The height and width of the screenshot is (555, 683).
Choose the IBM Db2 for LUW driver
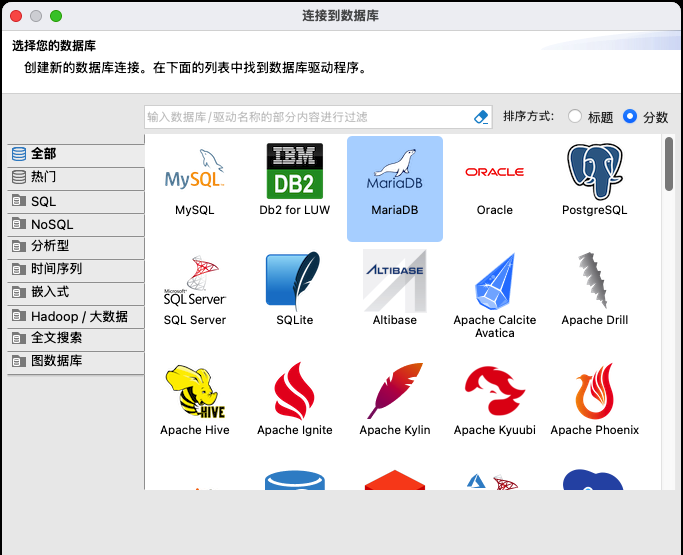[294, 171]
